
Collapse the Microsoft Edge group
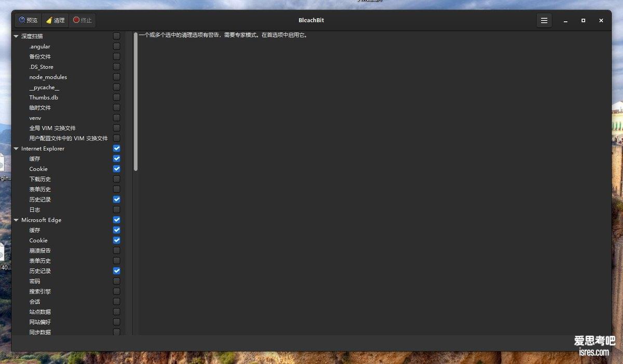coord(16,220)
